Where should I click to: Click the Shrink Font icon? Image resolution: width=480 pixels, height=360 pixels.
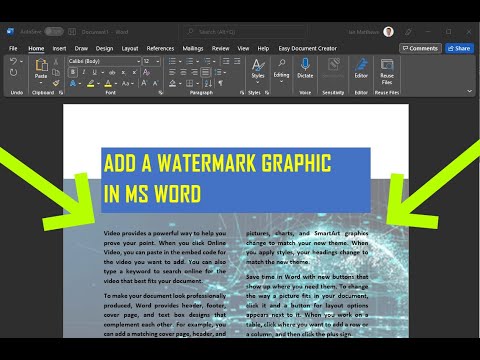[155, 83]
